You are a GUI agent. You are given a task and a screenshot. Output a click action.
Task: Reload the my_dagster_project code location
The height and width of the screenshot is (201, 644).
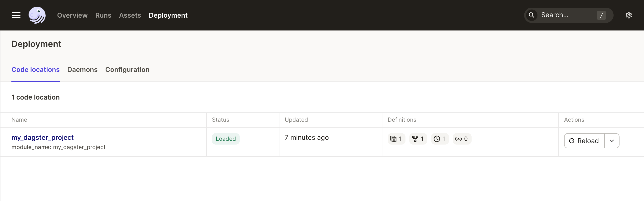tap(584, 141)
